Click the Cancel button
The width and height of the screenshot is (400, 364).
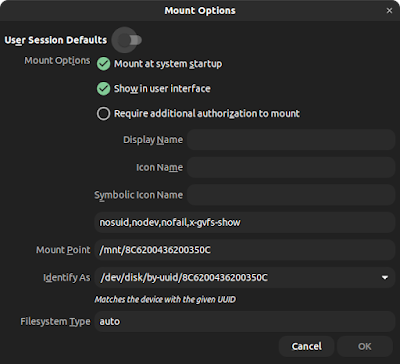click(307, 346)
